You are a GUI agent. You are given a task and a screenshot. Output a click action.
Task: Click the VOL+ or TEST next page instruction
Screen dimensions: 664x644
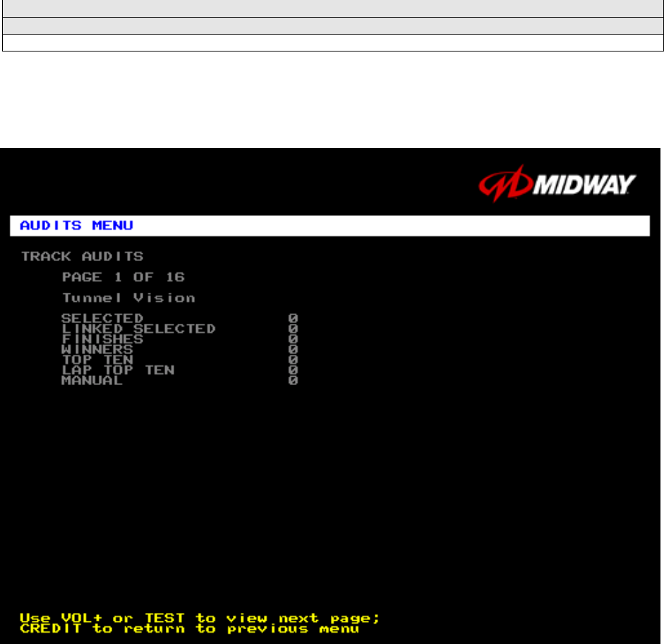click(x=200, y=618)
